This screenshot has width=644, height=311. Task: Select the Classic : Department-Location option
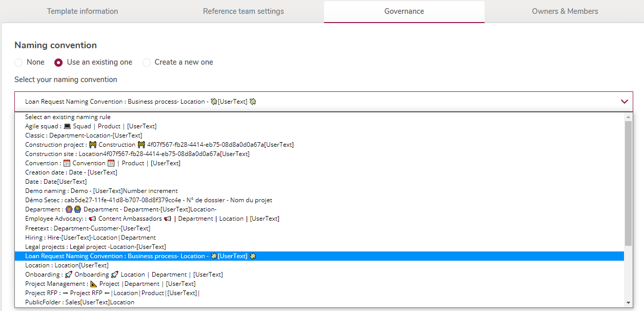pyautogui.click(x=319, y=135)
